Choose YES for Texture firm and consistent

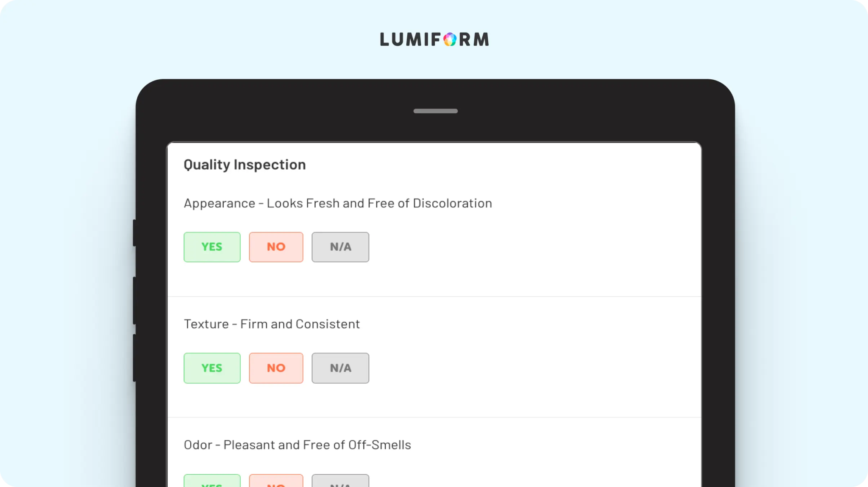click(x=212, y=368)
